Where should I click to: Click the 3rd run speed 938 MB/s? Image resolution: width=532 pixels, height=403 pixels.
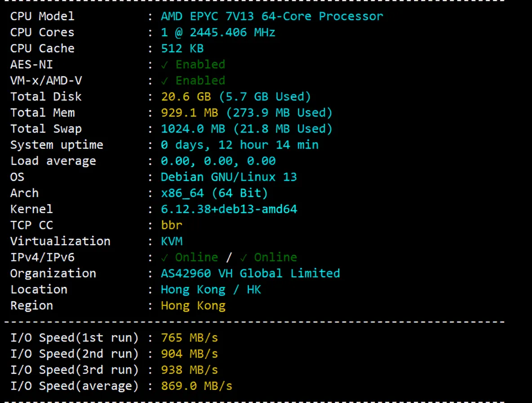tap(189, 370)
